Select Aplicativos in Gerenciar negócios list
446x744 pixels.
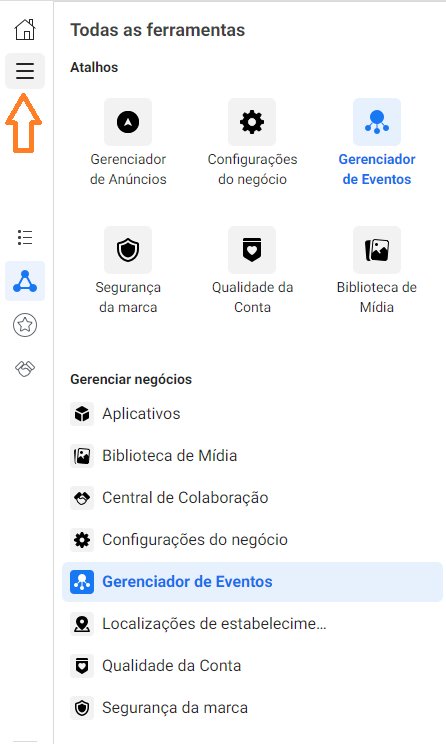(x=252, y=414)
